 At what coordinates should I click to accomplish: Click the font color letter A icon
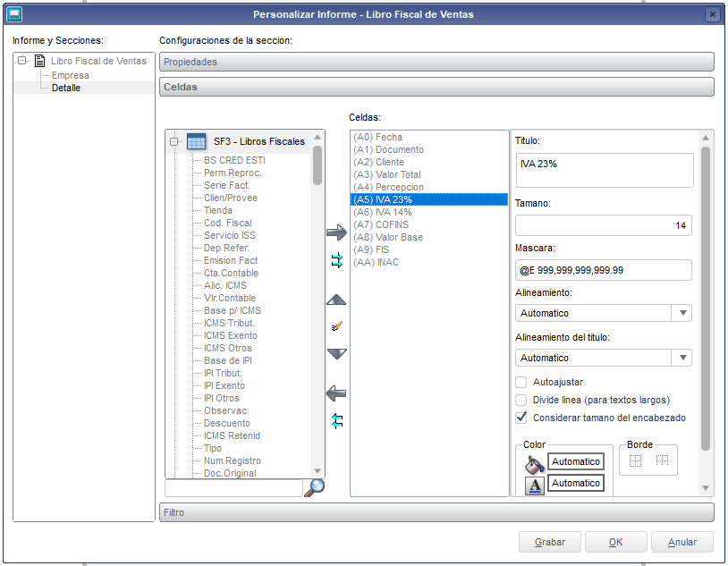[x=535, y=486]
